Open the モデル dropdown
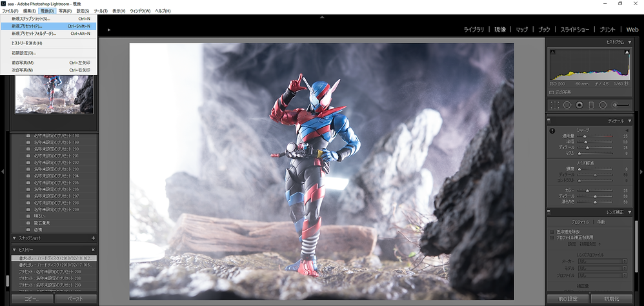Viewport: 644px width, 306px height. (603, 268)
